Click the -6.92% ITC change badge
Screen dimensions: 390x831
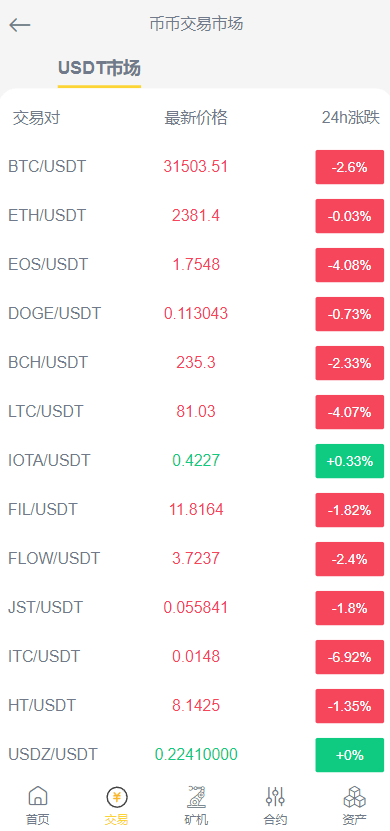[x=350, y=657]
